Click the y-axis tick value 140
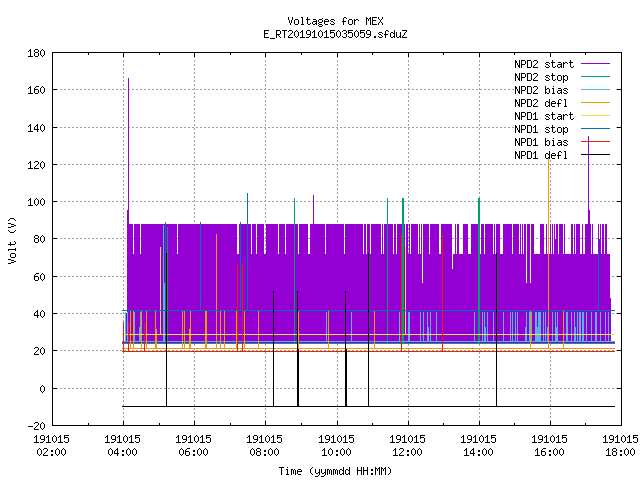The height and width of the screenshot is (480, 640). (36, 128)
